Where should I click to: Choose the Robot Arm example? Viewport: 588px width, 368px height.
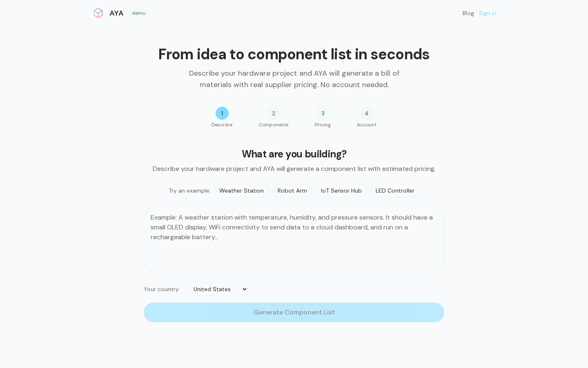click(x=292, y=191)
